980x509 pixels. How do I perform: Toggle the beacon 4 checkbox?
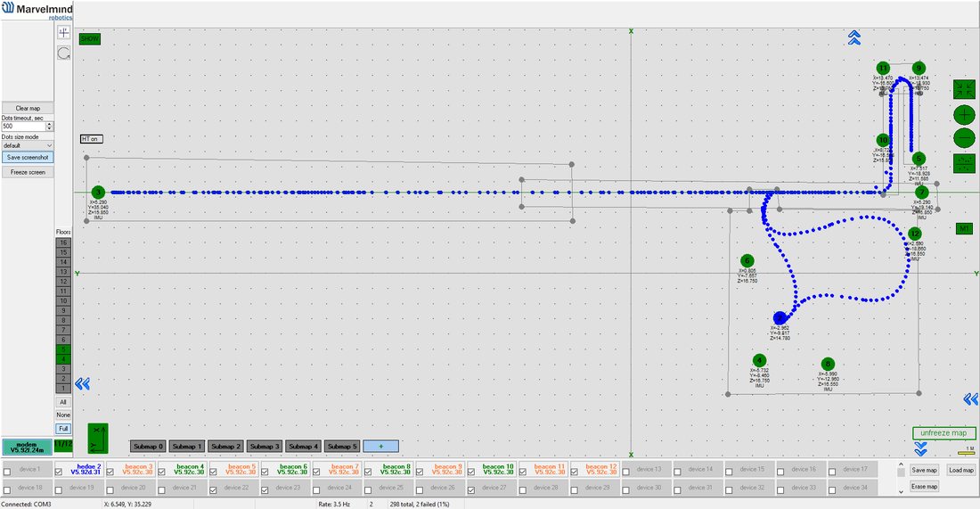pos(162,472)
